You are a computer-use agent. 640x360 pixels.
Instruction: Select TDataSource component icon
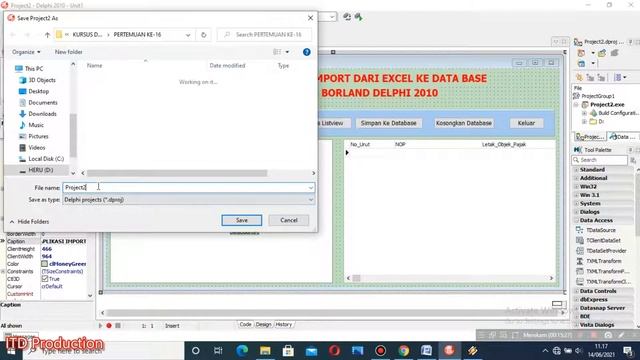579,230
